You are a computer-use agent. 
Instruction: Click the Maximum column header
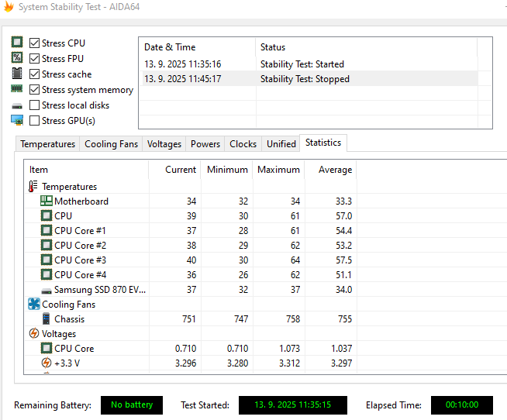click(278, 170)
